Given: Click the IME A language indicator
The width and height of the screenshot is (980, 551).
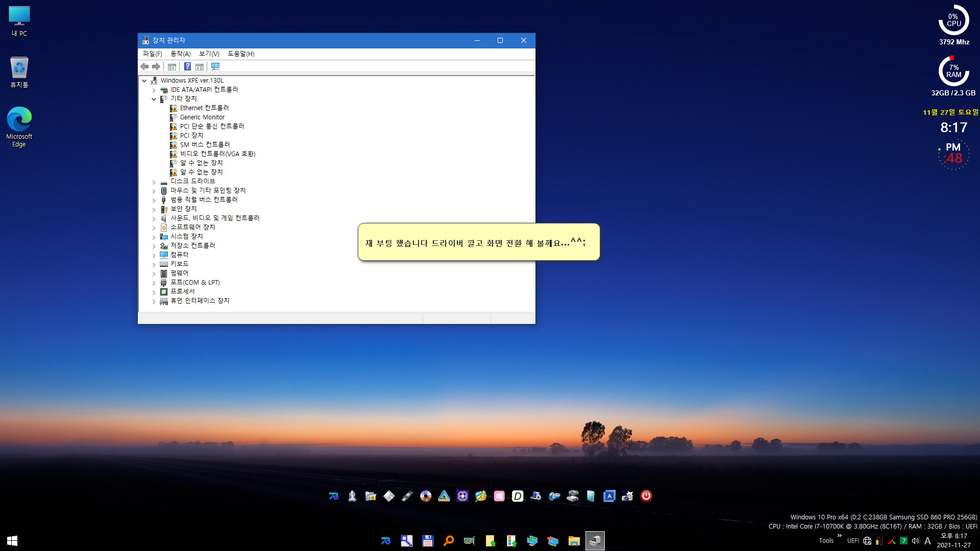Looking at the screenshot, I should [927, 541].
